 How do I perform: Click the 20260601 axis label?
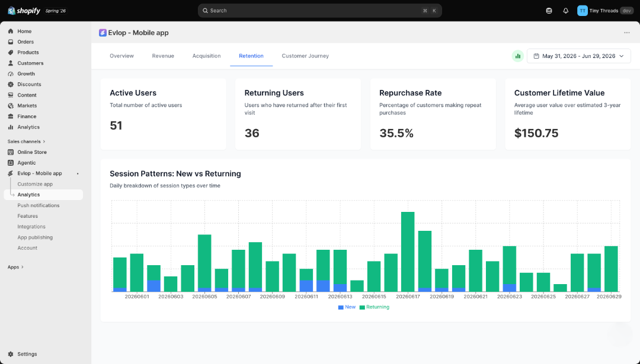(x=137, y=297)
